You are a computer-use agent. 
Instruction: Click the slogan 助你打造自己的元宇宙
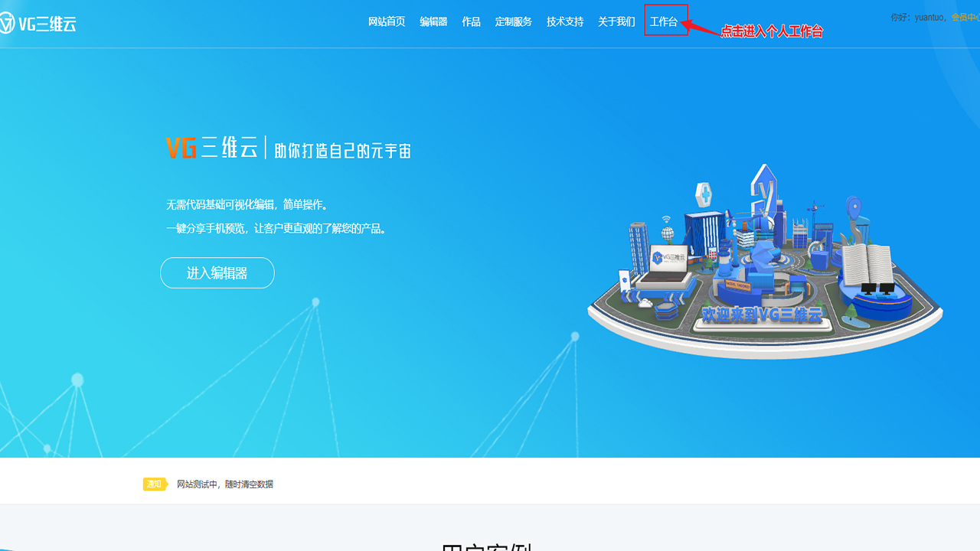pyautogui.click(x=342, y=150)
